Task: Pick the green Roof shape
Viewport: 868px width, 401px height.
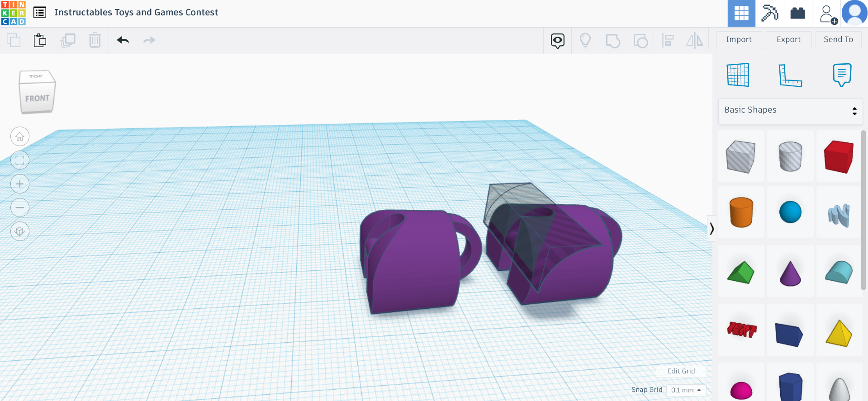Action: coord(741,272)
